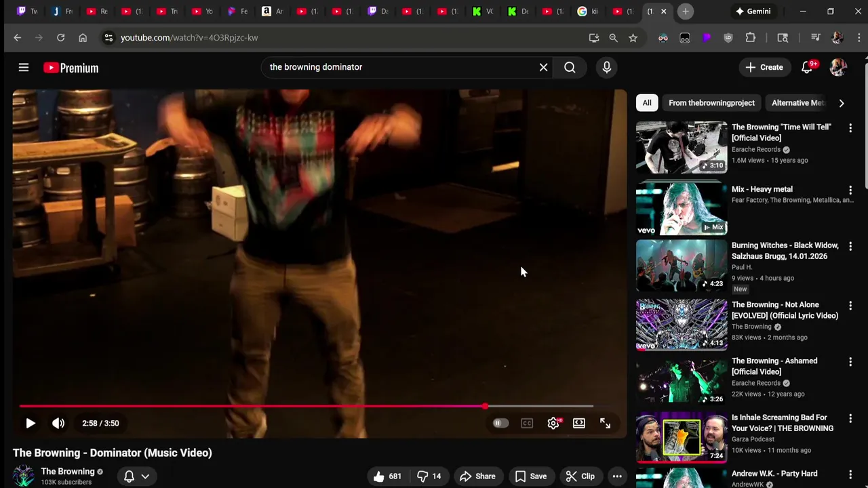This screenshot has width=868, height=488.
Task: Open a new browser tab
Action: point(686,12)
